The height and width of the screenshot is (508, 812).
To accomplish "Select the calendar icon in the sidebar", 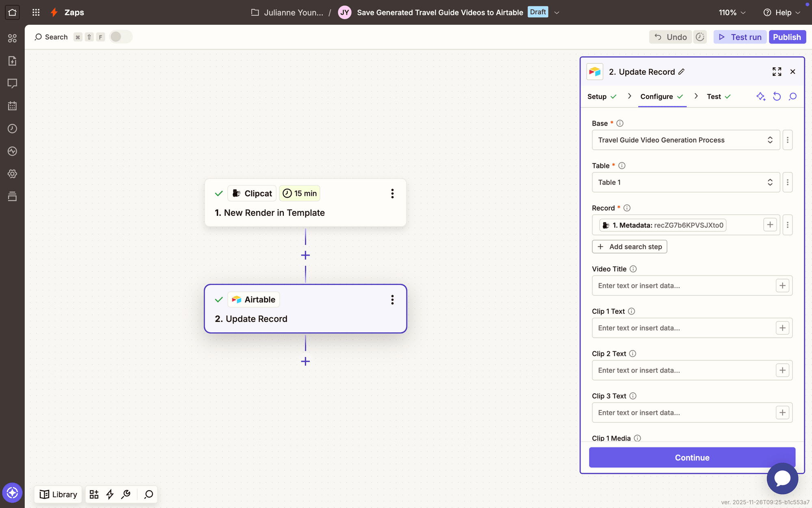I will (12, 106).
